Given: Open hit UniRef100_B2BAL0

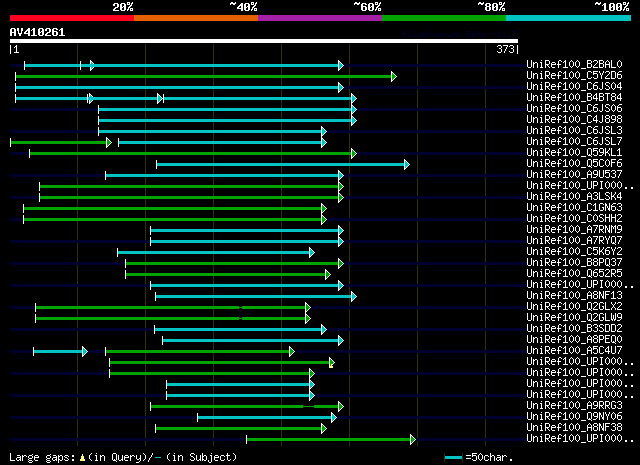Looking at the screenshot, I should (x=574, y=65).
